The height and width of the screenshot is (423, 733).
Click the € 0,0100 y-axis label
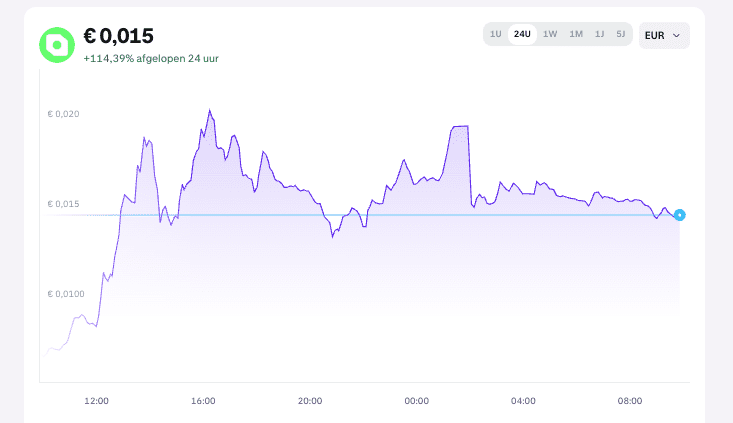click(65, 294)
